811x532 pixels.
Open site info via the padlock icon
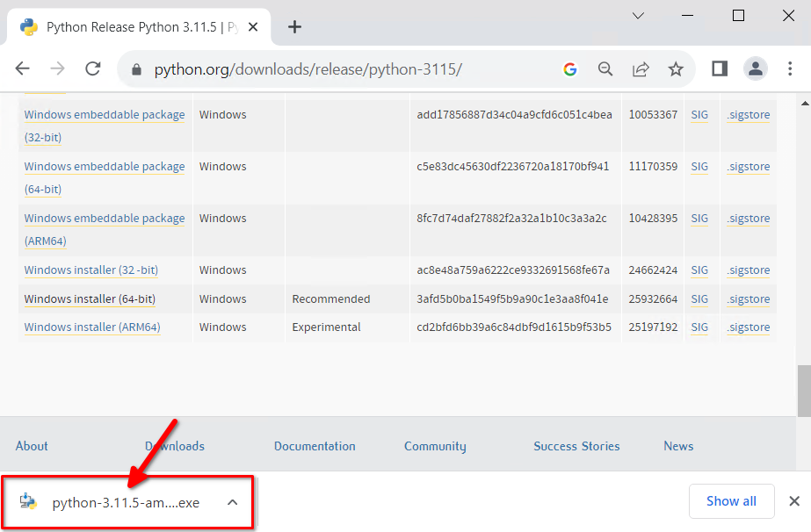point(136,69)
